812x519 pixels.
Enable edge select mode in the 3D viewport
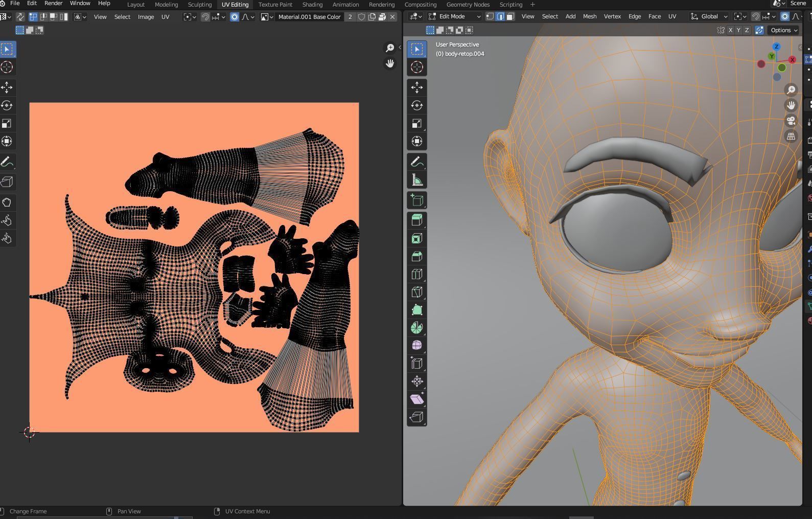[500, 16]
